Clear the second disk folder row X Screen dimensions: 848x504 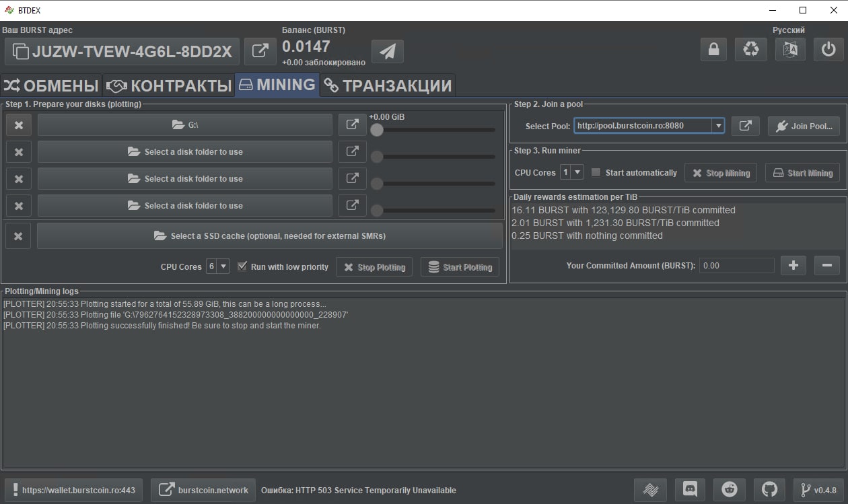[19, 152]
